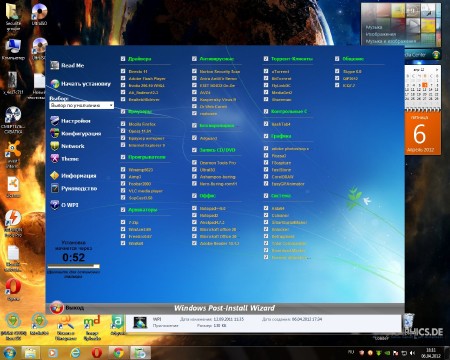Uncheck VLC media player
This screenshot has height=360, width=450.
click(123, 191)
